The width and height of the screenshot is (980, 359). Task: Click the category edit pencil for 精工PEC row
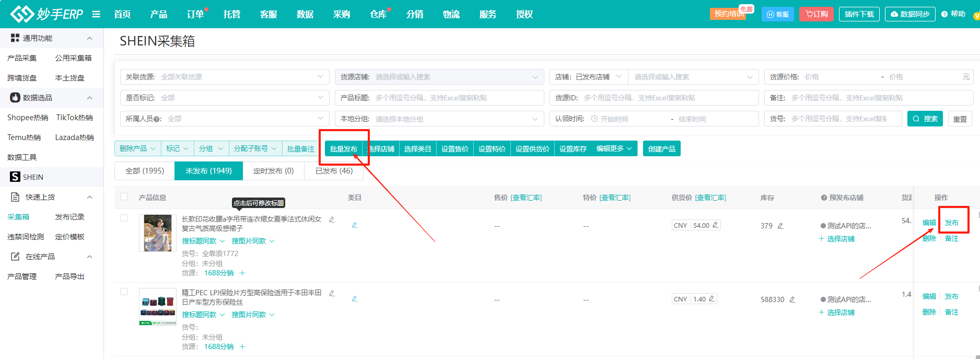pos(354,299)
